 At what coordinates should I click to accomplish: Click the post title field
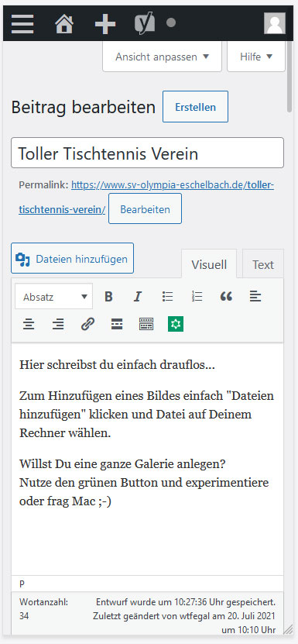(x=147, y=153)
